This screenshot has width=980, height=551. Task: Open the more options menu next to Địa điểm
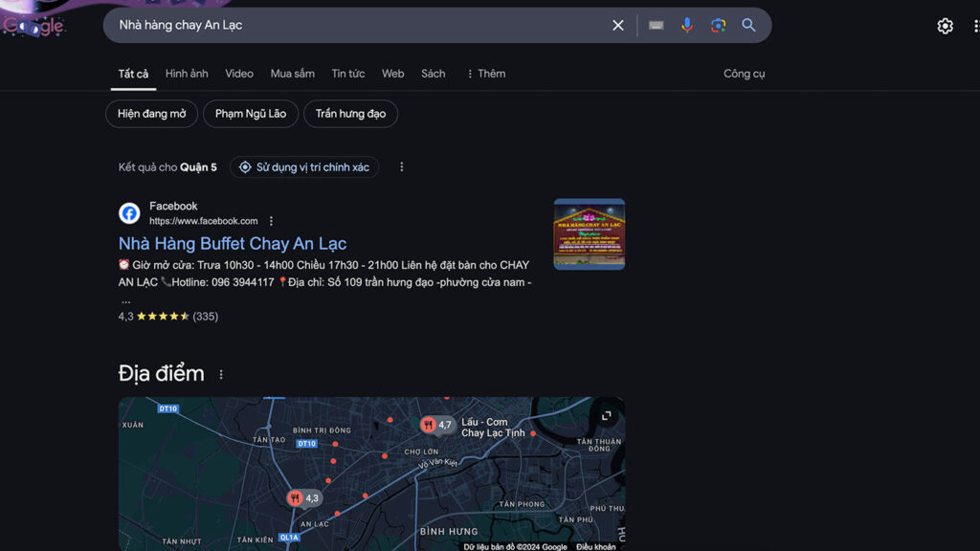pos(221,374)
